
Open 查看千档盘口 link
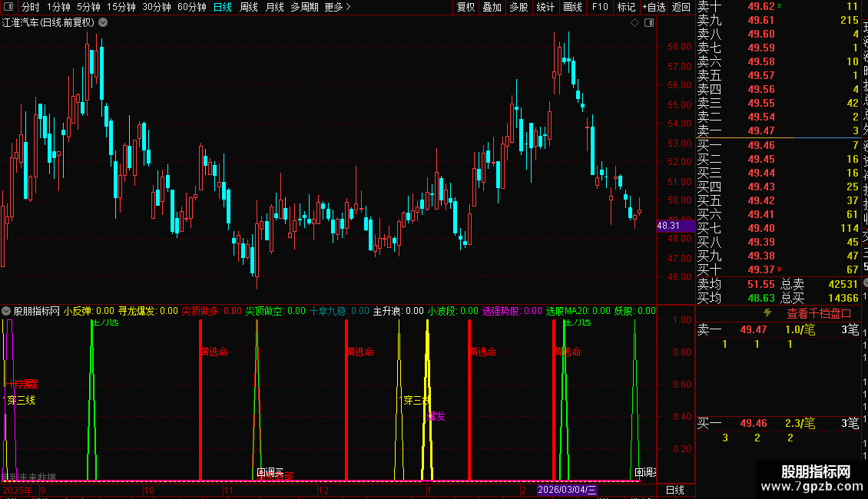(x=819, y=313)
